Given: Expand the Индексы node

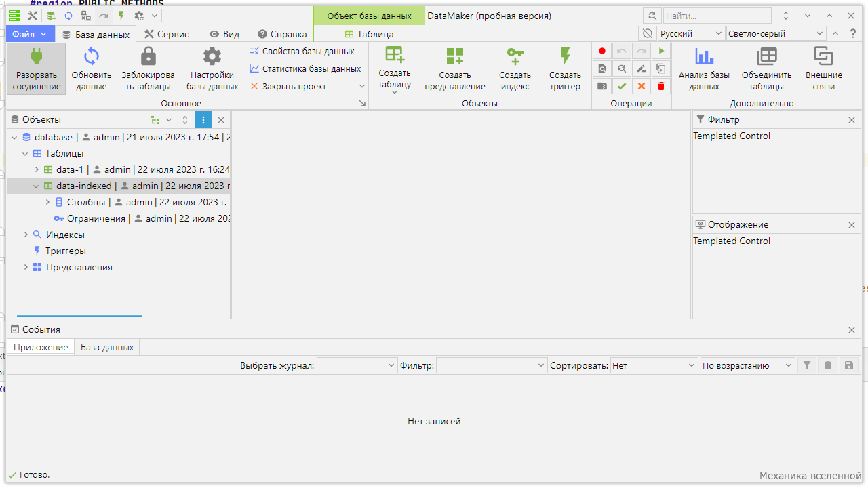Looking at the screenshot, I should tap(26, 235).
